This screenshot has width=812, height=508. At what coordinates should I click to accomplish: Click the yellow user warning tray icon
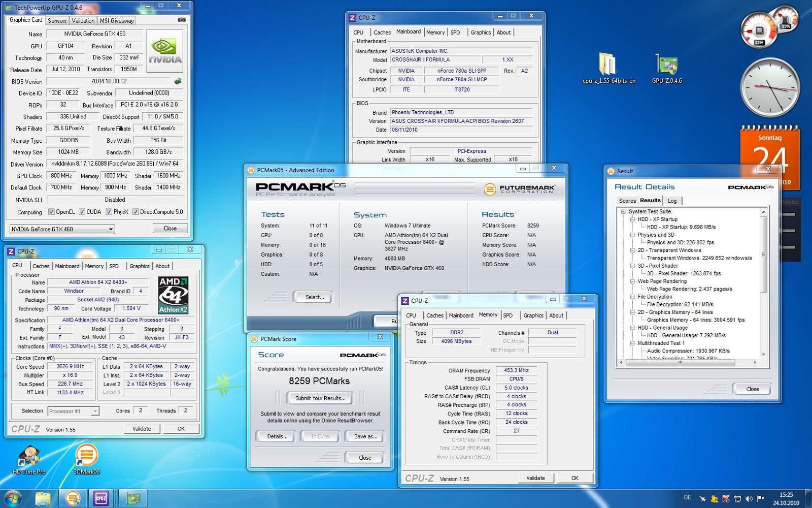point(715,499)
